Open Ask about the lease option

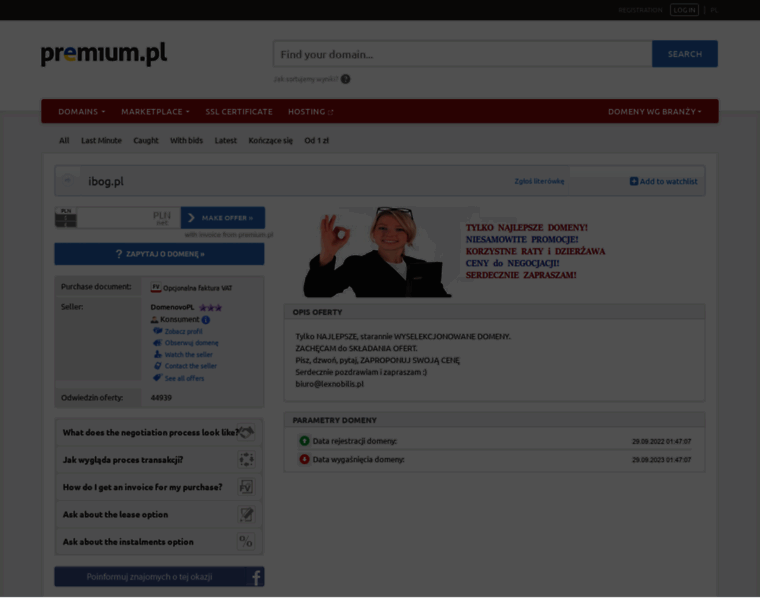[x=159, y=515]
